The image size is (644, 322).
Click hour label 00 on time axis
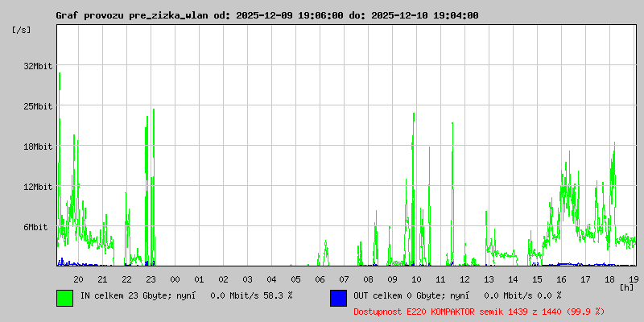[x=175, y=279]
